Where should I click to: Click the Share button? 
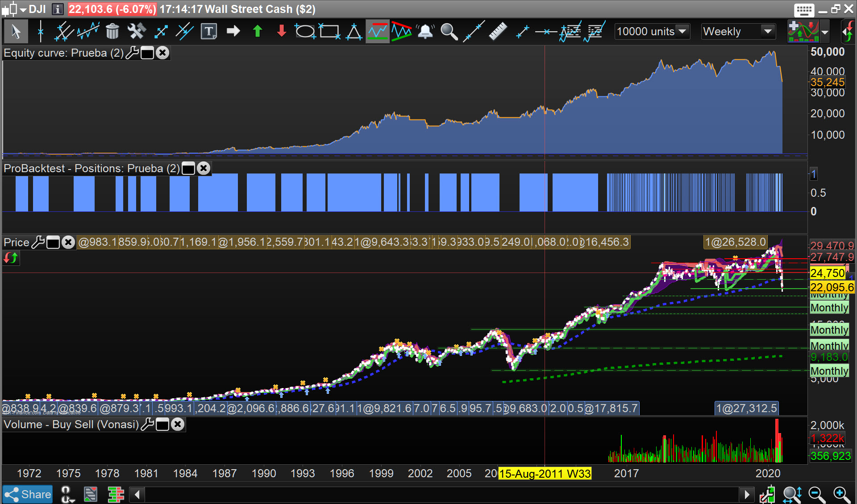[x=28, y=494]
